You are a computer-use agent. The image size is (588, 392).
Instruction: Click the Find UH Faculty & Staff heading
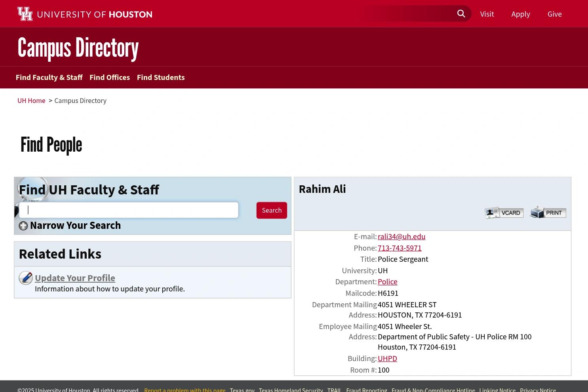(x=89, y=190)
